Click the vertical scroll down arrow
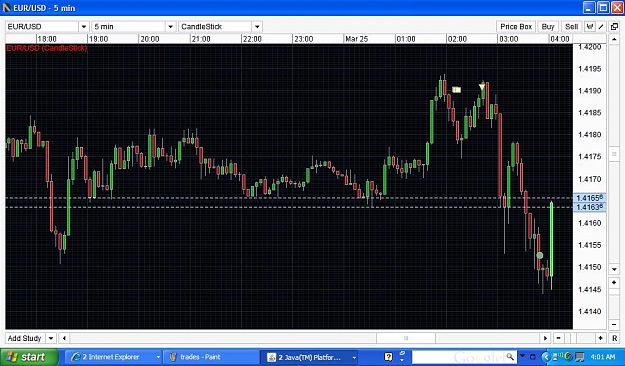The image size is (625, 366). pos(614,270)
